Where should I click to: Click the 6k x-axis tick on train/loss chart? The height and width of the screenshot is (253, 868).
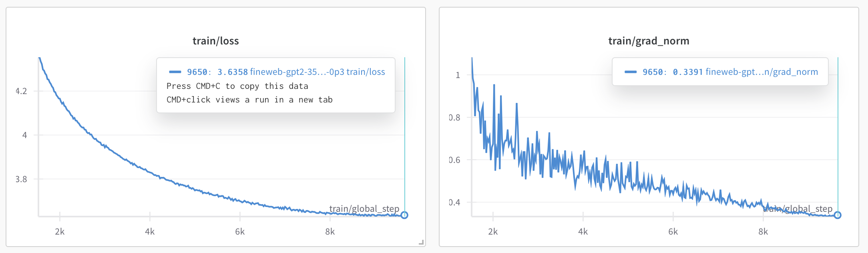tap(240, 231)
